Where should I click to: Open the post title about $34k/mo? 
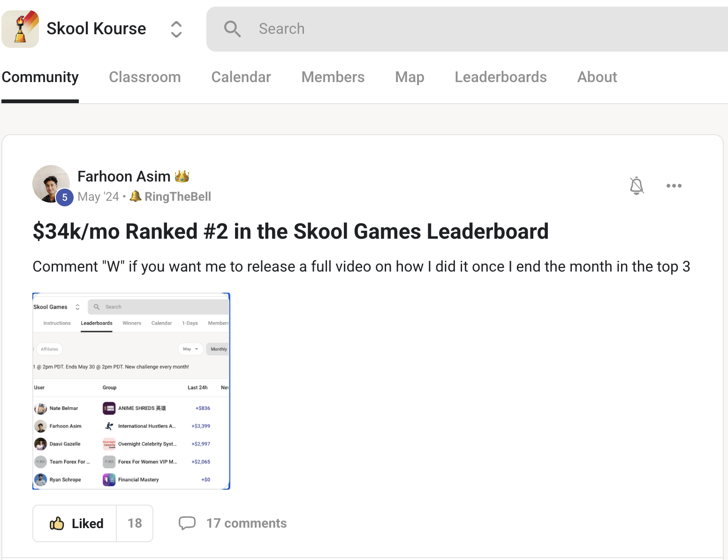coord(291,231)
